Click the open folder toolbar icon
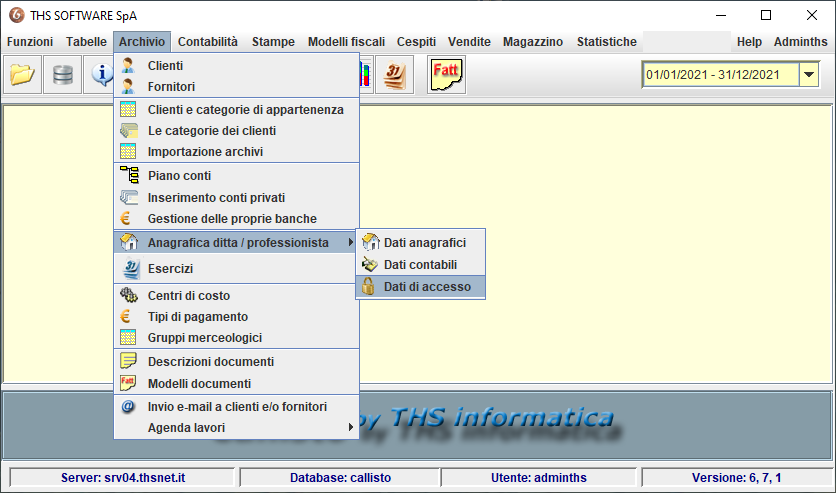 tap(22, 75)
